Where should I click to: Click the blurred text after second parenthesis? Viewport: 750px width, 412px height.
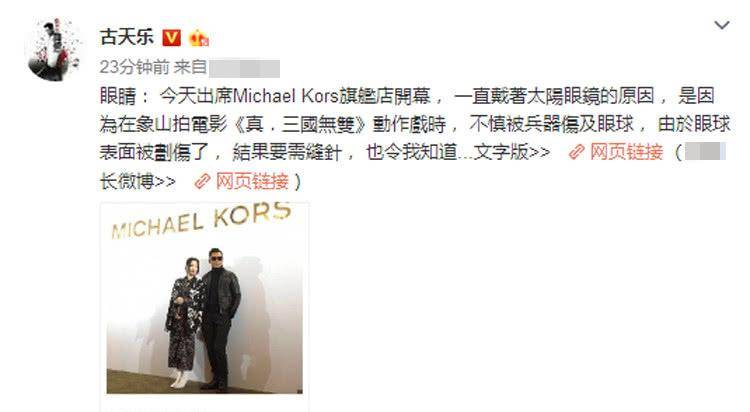pyautogui.click(x=705, y=152)
